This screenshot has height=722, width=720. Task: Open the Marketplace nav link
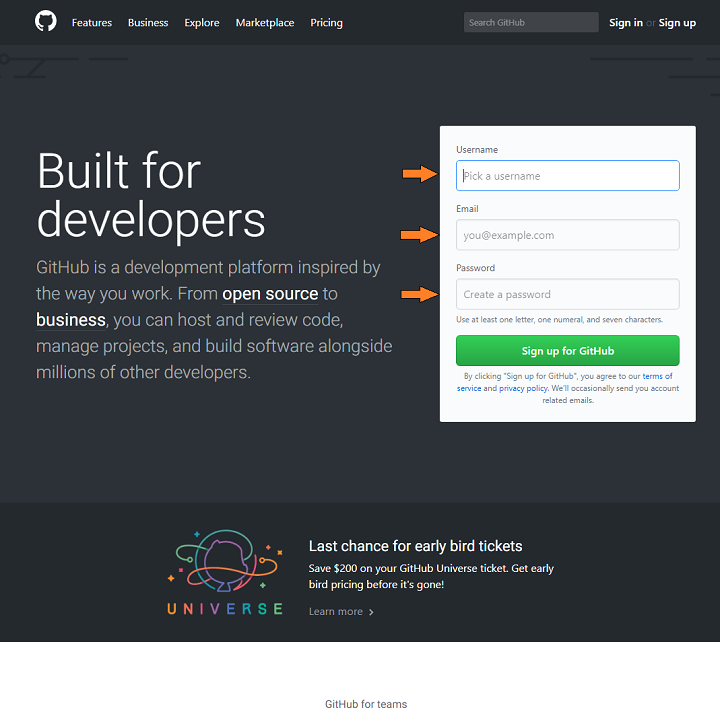[x=265, y=23]
